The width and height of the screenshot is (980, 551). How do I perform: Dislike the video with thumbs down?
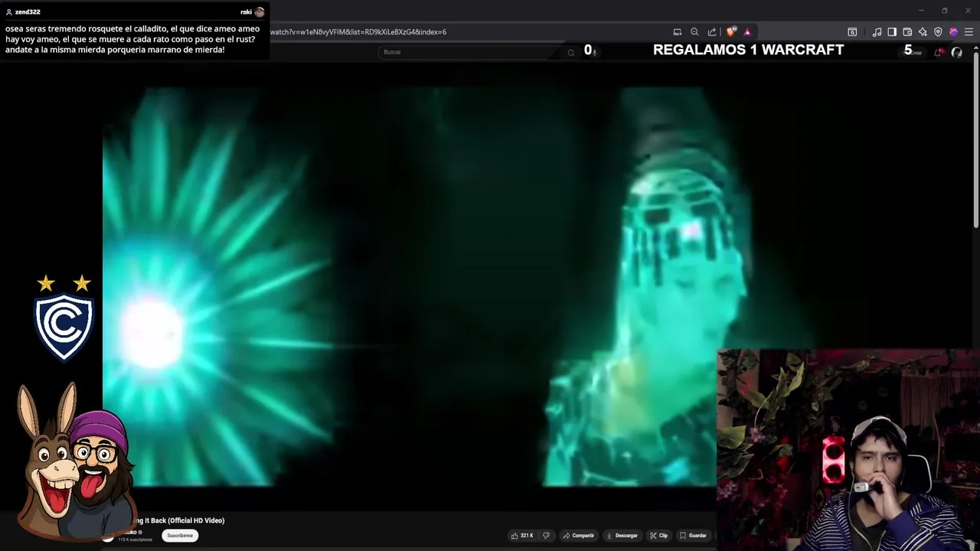click(x=546, y=536)
